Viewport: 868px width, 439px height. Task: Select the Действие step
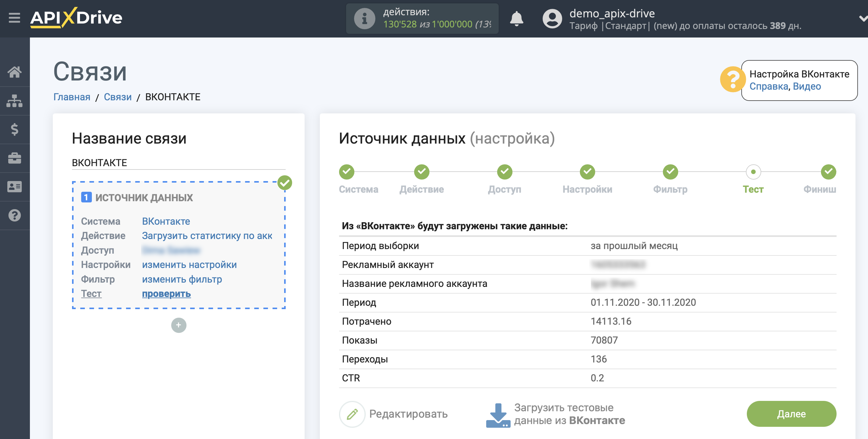point(421,172)
